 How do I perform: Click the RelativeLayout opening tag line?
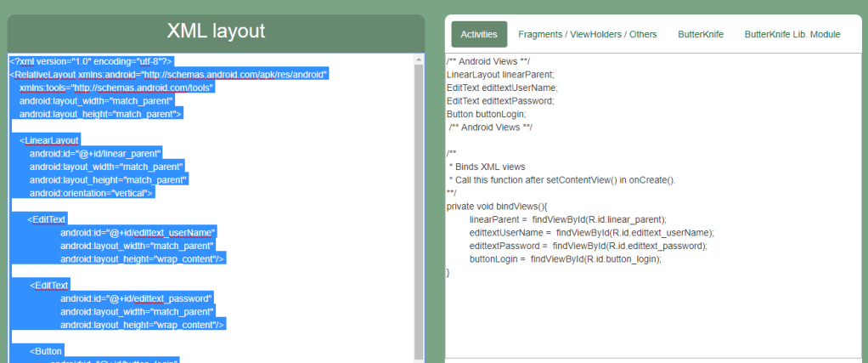168,75
